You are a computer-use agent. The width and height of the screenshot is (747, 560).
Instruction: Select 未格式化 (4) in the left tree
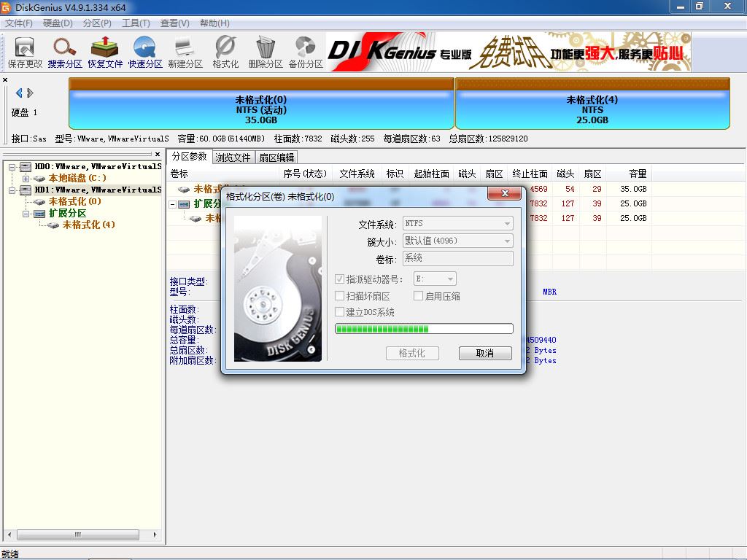(88, 225)
